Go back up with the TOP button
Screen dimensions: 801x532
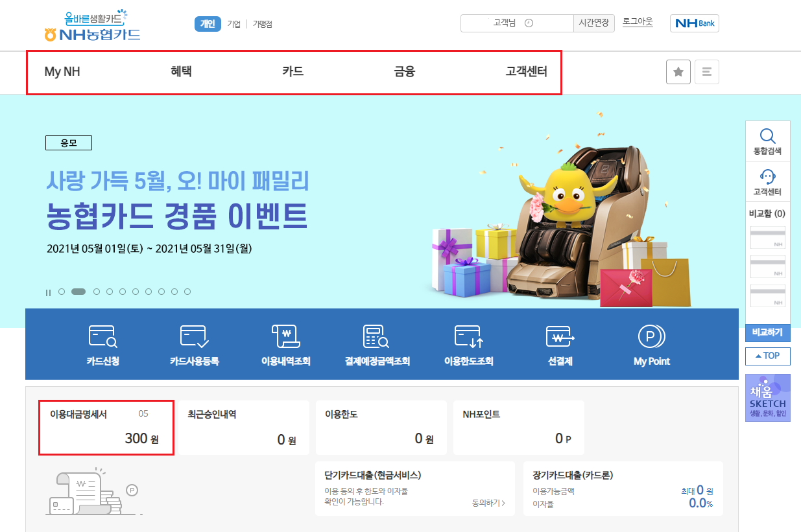(x=768, y=356)
